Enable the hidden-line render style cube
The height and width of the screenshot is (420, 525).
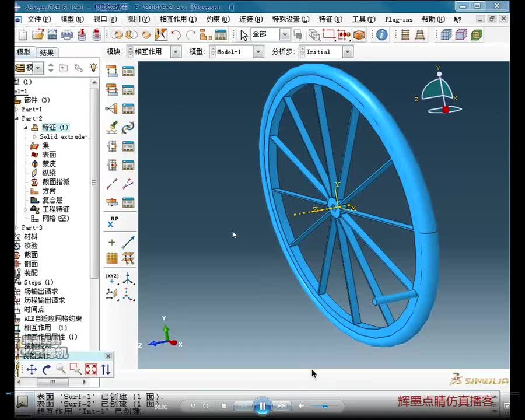click(461, 35)
